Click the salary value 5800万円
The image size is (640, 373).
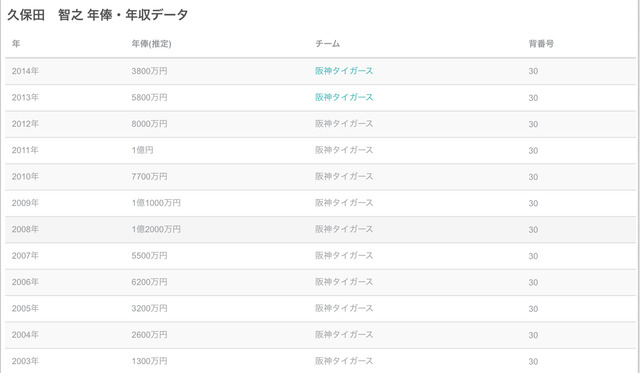point(149,98)
